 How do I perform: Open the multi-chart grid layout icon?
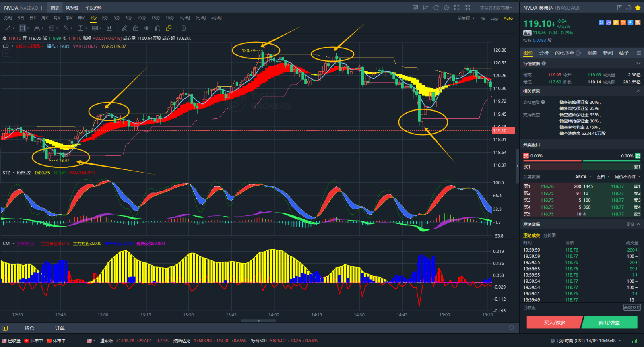coord(467,8)
